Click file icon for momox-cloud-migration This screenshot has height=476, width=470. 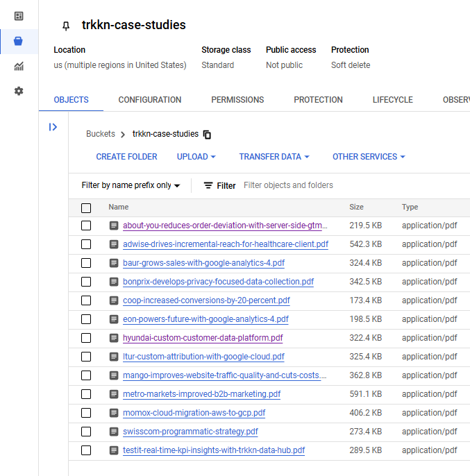coord(114,413)
